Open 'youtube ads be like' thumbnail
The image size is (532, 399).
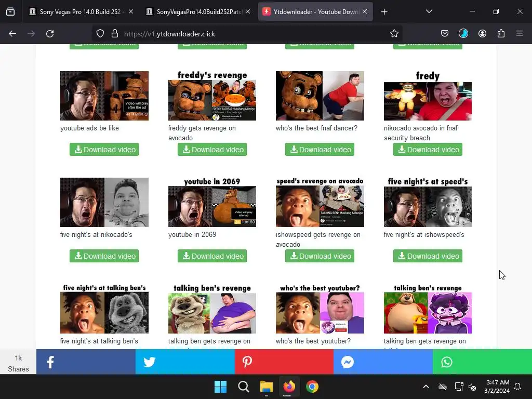104,96
